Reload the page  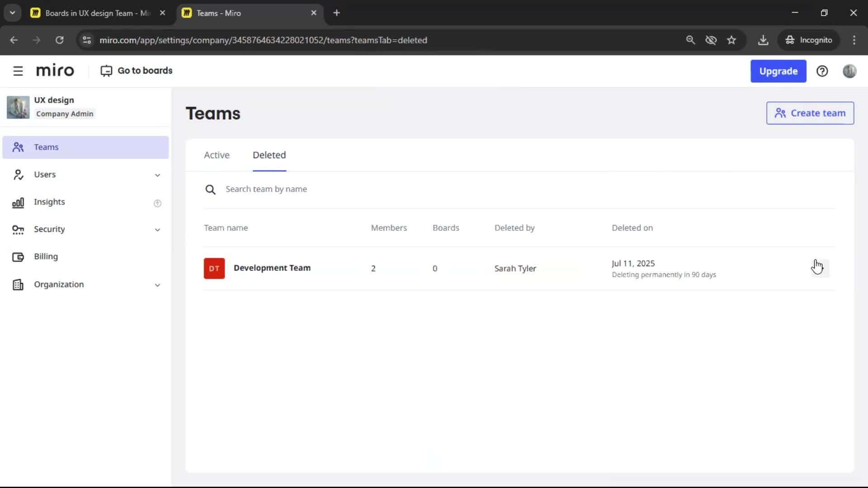pyautogui.click(x=59, y=40)
